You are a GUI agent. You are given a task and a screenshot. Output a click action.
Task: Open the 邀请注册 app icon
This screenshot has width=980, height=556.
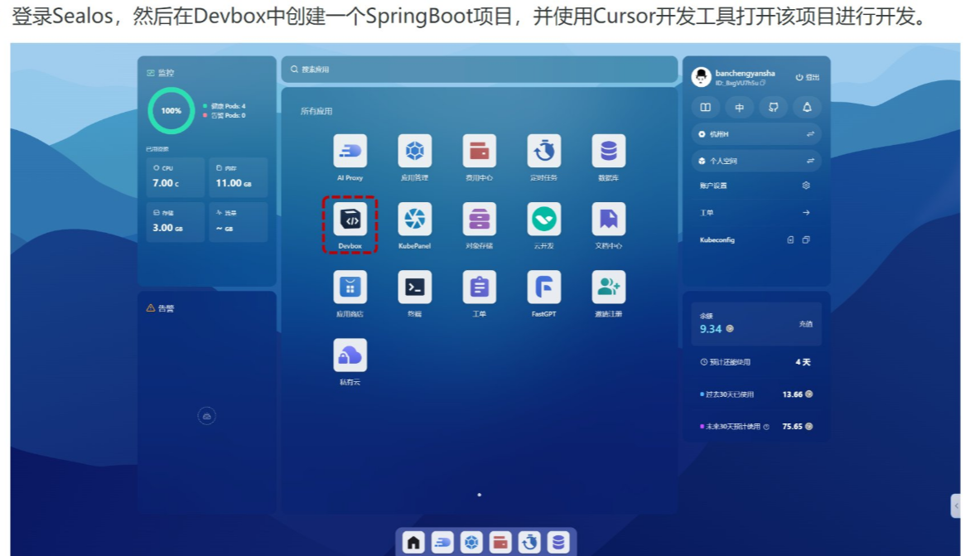click(609, 287)
